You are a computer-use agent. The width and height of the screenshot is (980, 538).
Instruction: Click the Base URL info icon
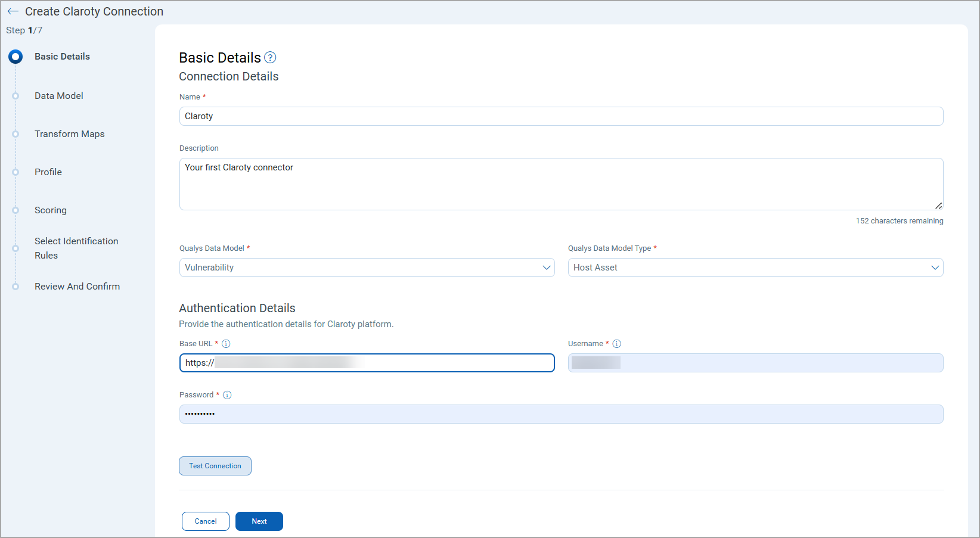coord(226,344)
